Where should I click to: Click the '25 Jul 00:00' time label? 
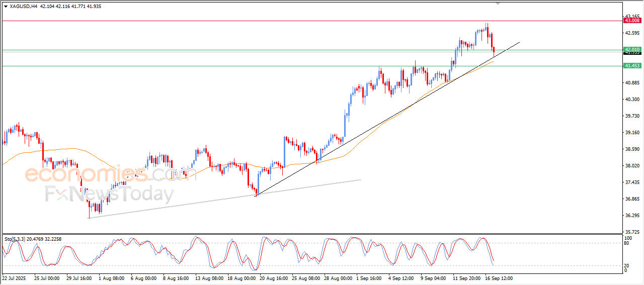tap(47, 278)
